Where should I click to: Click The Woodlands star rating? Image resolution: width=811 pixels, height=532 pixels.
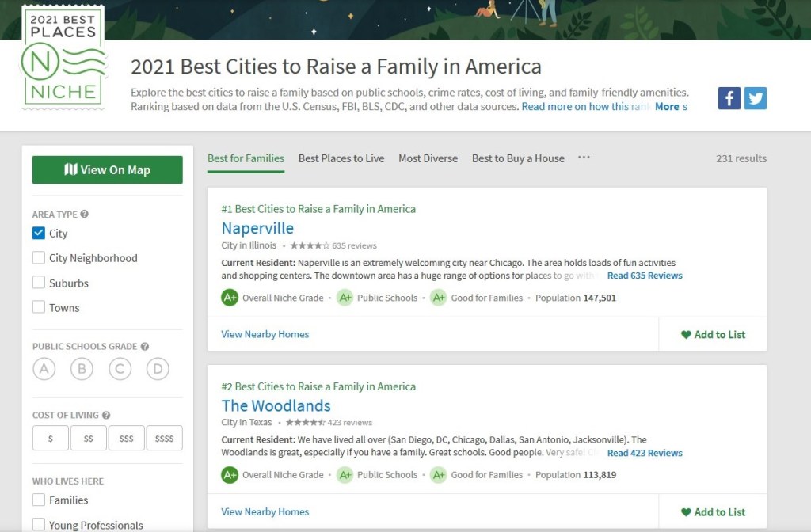point(304,423)
